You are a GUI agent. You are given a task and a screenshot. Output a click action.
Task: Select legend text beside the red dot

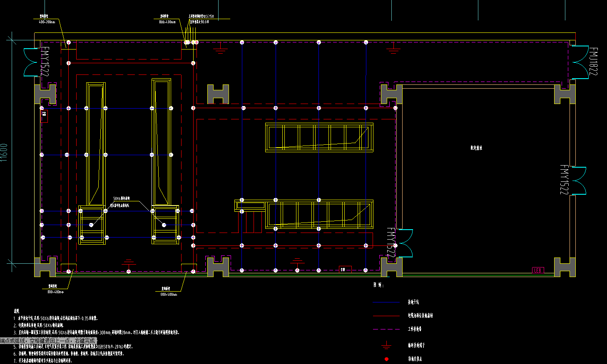click(x=415, y=359)
